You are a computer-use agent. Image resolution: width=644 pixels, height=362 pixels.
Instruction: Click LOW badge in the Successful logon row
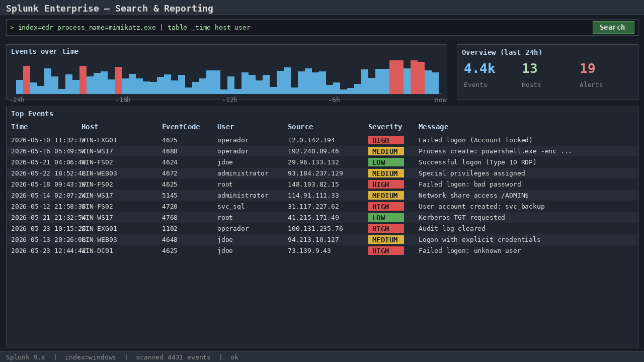tap(386, 162)
